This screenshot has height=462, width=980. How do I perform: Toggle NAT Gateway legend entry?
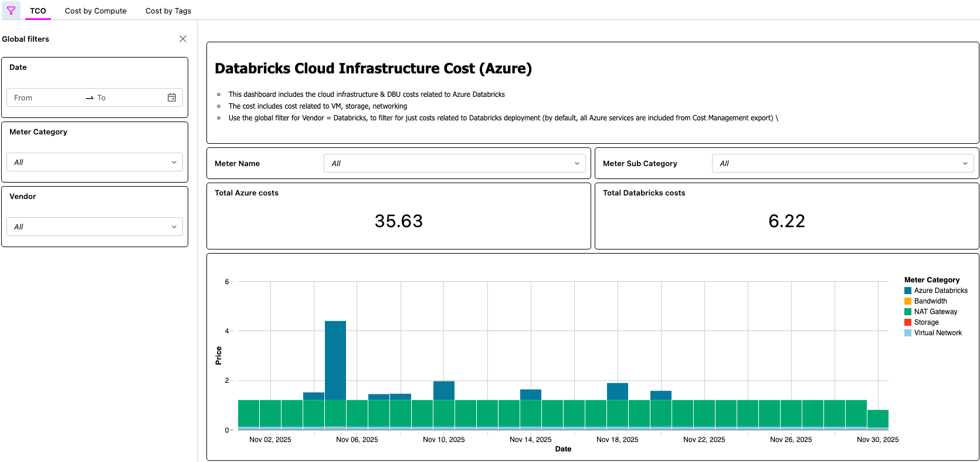(935, 312)
